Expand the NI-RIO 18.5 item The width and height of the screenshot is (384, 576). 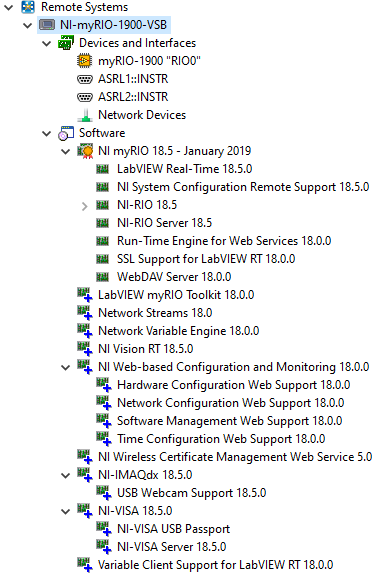tap(85, 206)
